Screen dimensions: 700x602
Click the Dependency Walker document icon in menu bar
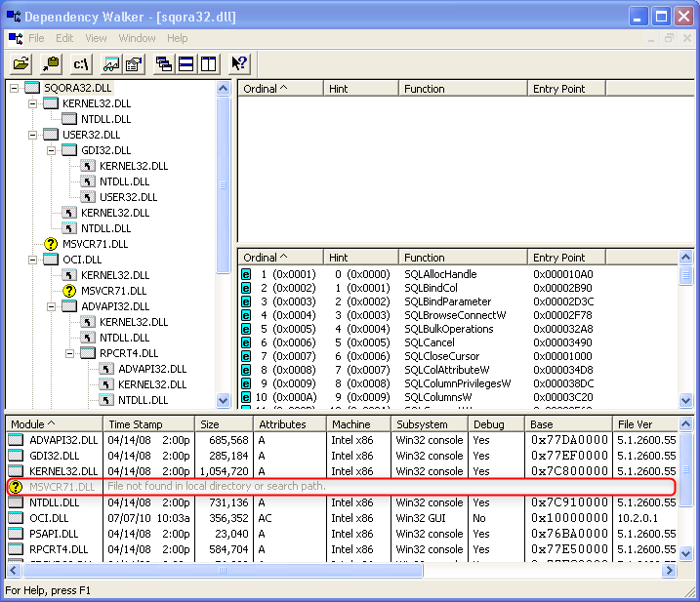click(x=16, y=38)
